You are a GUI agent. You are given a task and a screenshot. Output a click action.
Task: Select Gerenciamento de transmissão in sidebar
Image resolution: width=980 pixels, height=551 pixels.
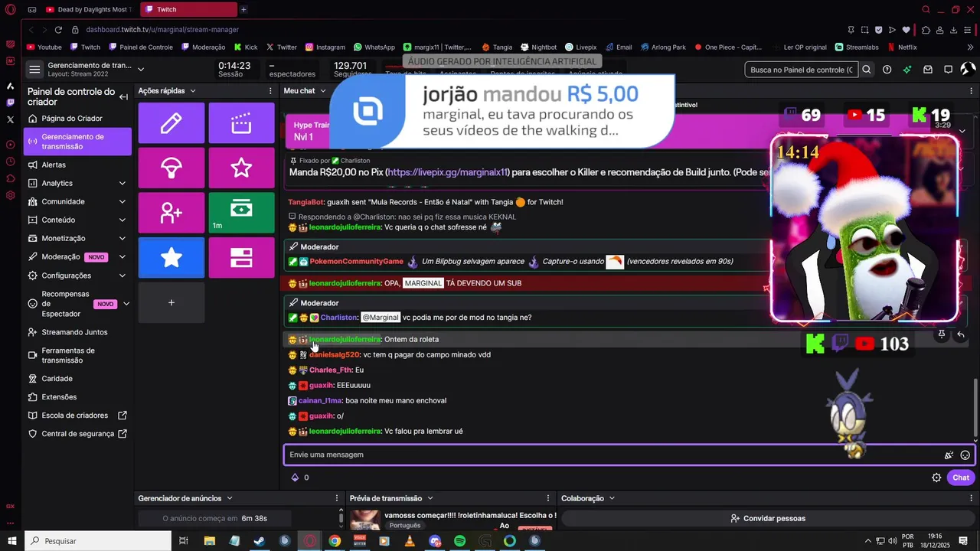coord(77,142)
